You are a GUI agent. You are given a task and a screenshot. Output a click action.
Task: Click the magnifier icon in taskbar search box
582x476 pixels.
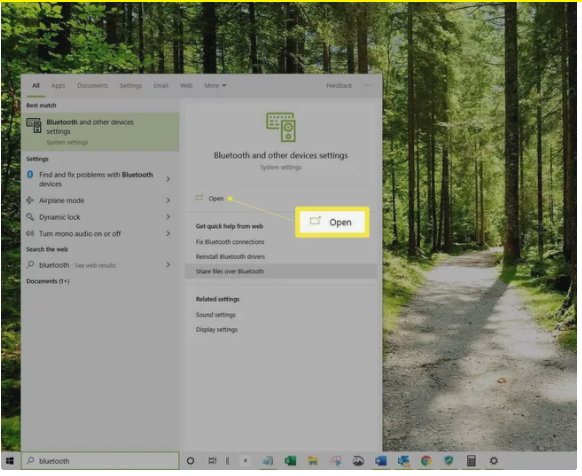coord(30,460)
